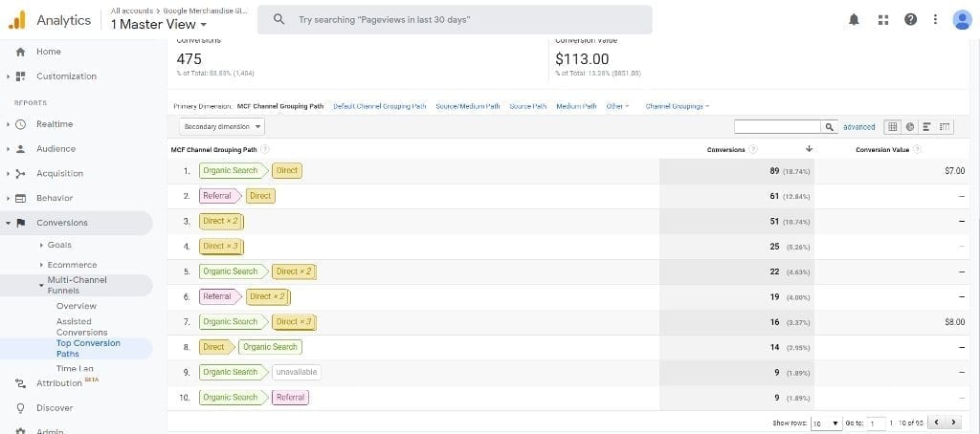Click the Behavior window icon
980x434 pixels.
[21, 198]
